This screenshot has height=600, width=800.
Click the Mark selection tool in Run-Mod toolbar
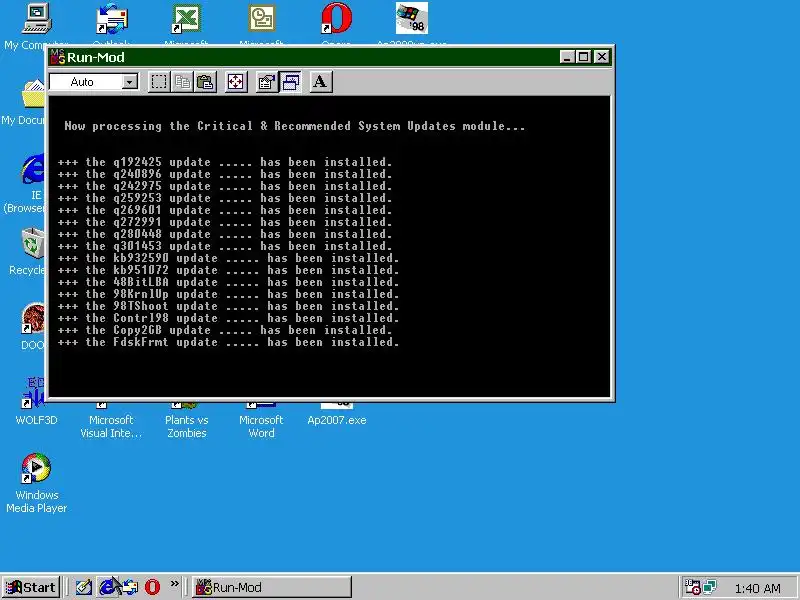tap(159, 82)
